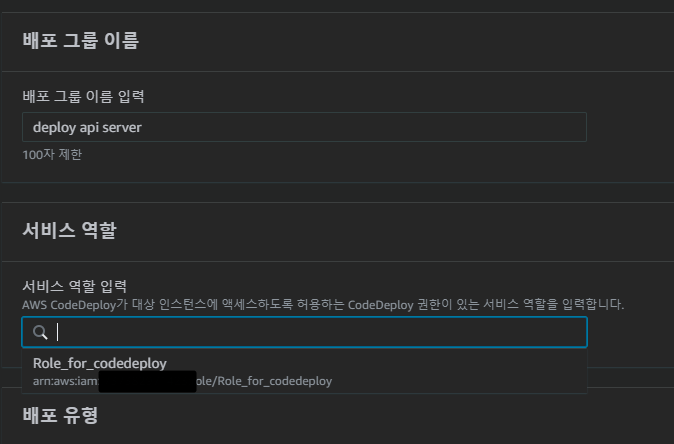Click the deployment group name input box
674x444 pixels.
click(304, 127)
